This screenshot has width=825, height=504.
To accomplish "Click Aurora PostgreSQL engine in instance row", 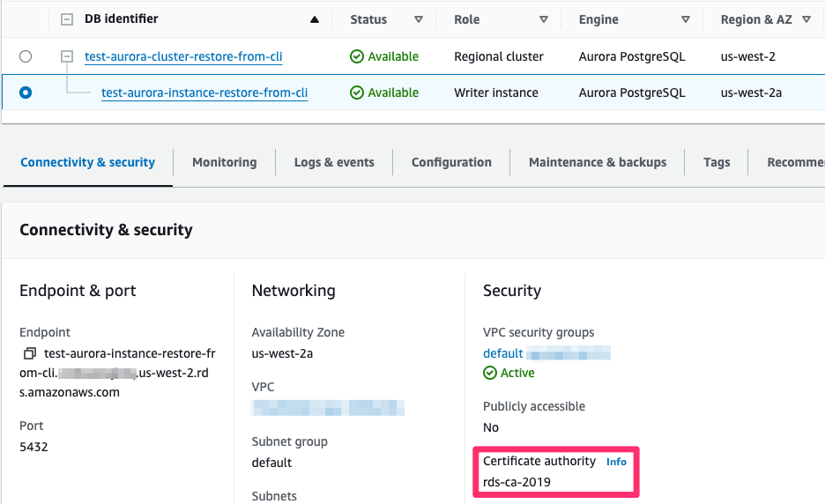I will [632, 93].
